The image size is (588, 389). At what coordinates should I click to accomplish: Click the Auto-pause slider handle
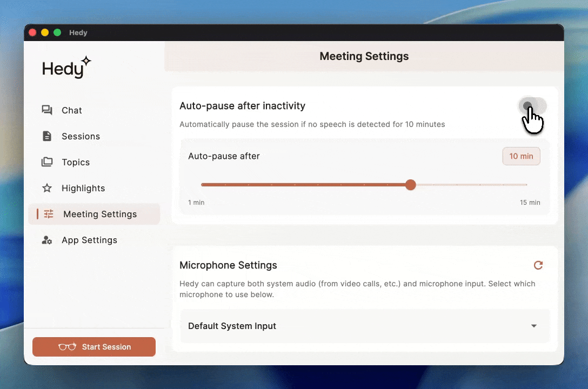coord(411,185)
